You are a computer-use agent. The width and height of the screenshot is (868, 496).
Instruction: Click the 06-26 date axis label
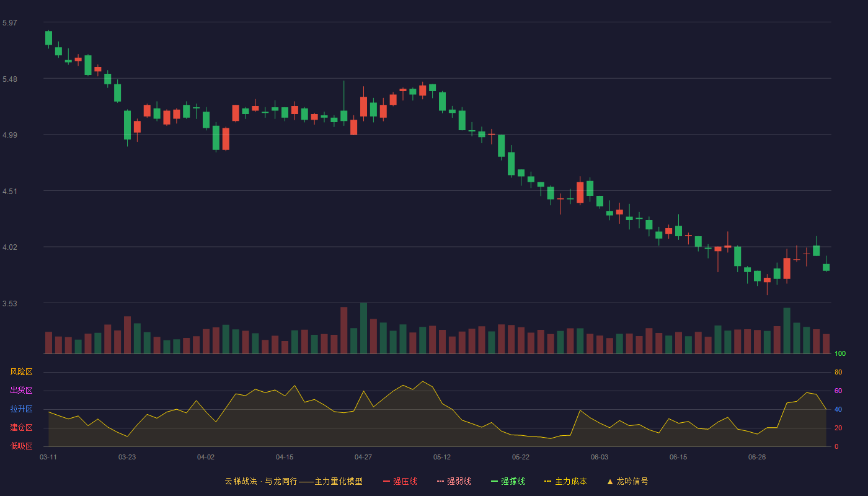[757, 457]
